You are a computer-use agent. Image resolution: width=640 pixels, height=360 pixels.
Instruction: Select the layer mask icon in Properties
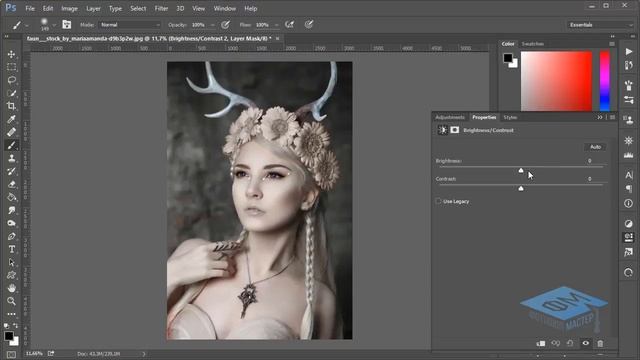coord(455,130)
